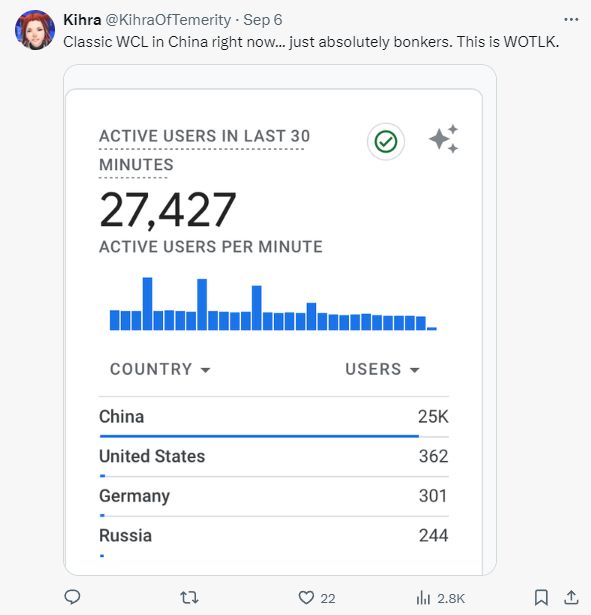Viewport: 591px width, 615px height.
Task: Click the Kihra display name
Action: [82, 20]
